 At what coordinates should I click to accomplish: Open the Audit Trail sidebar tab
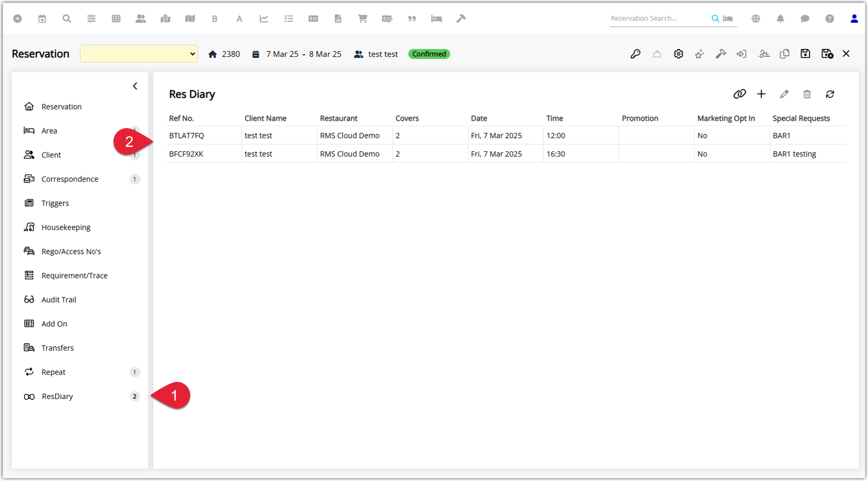(x=80, y=300)
